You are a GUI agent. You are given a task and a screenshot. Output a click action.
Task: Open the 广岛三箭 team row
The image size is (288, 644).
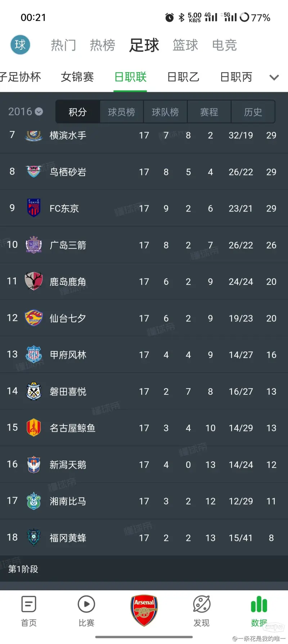(144, 245)
